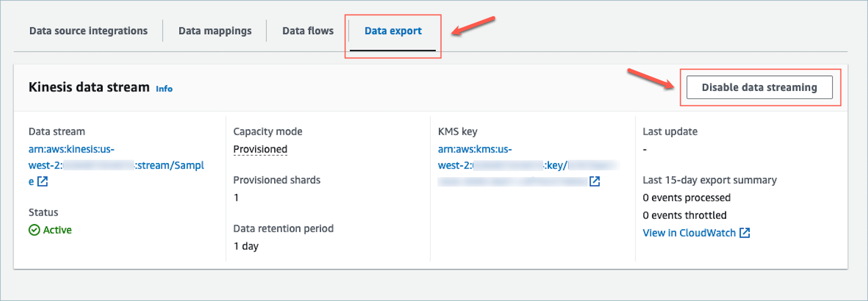The image size is (868, 301).
Task: Open Info link beside Kinesis data stream
Action: [x=164, y=89]
